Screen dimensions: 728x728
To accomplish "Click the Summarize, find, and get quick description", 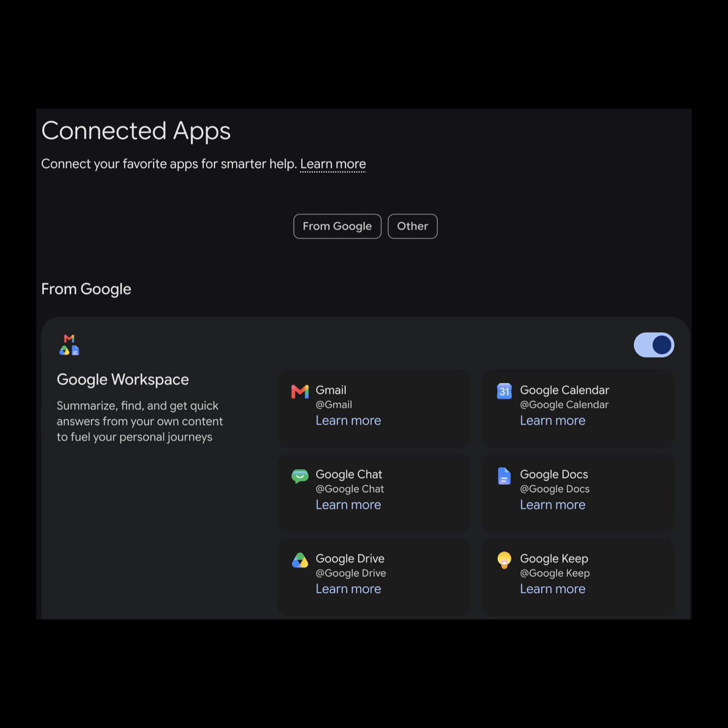I will (140, 421).
